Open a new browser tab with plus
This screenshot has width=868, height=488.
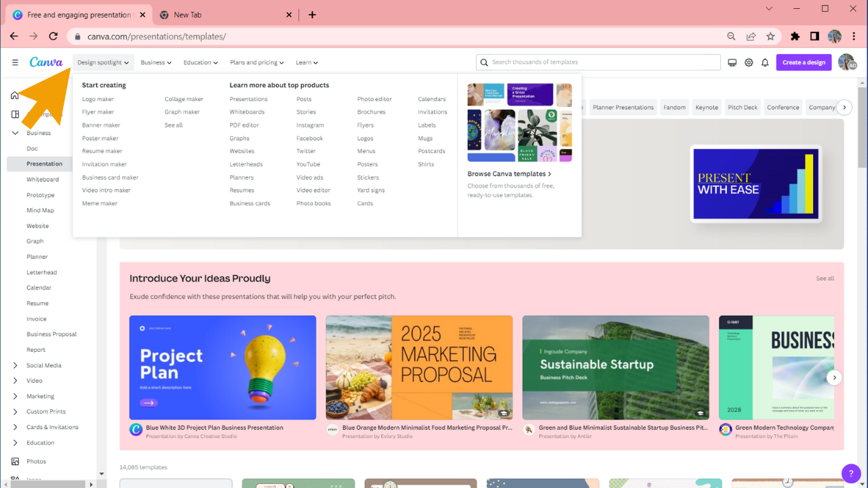(312, 15)
